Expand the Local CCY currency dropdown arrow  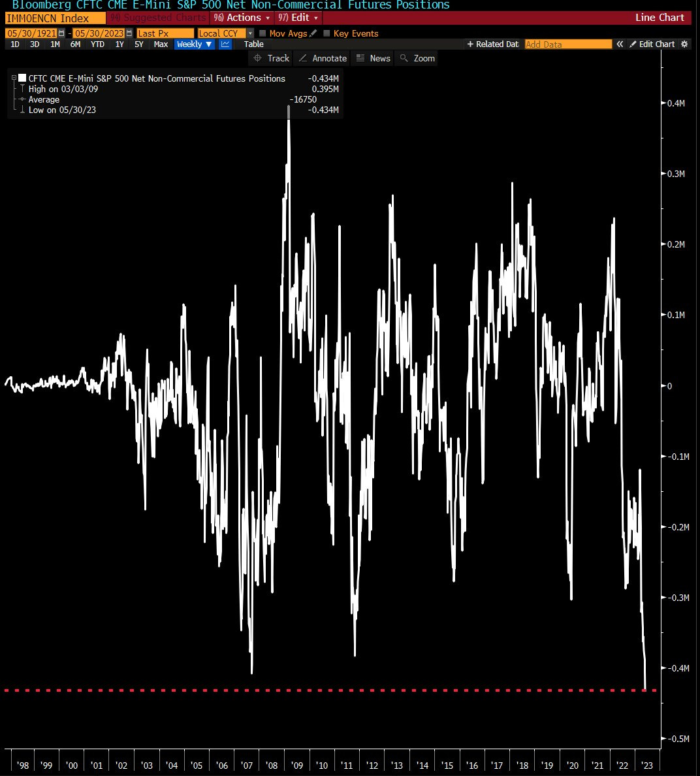[250, 33]
